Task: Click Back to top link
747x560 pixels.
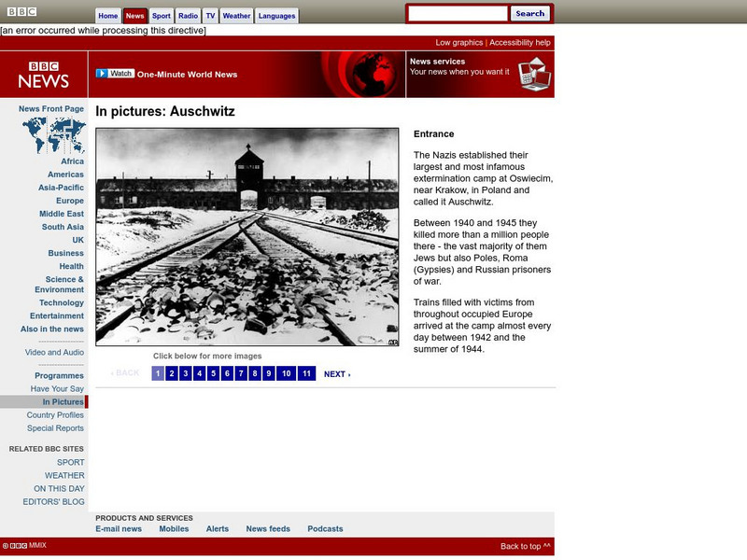Action: point(526,546)
